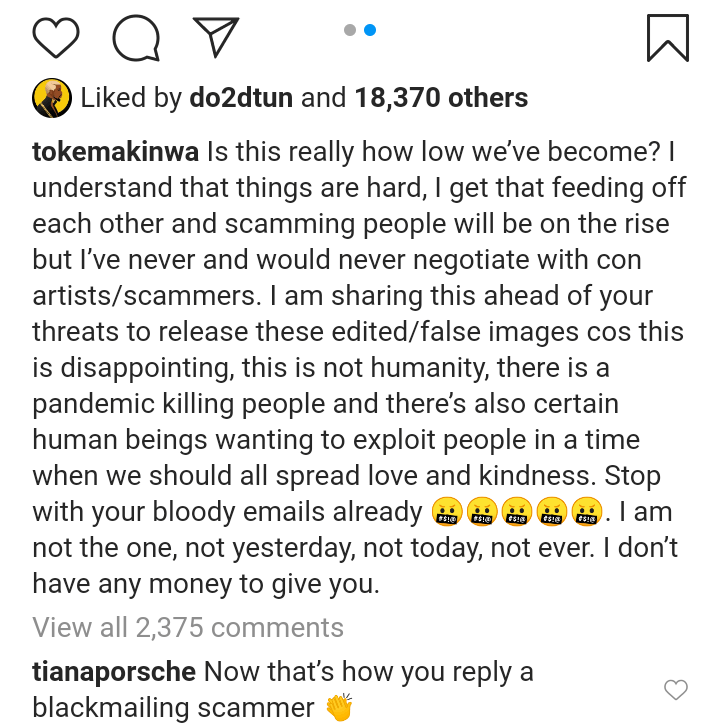
Task: Like tianaporsche's comment with the small heart
Action: click(676, 689)
